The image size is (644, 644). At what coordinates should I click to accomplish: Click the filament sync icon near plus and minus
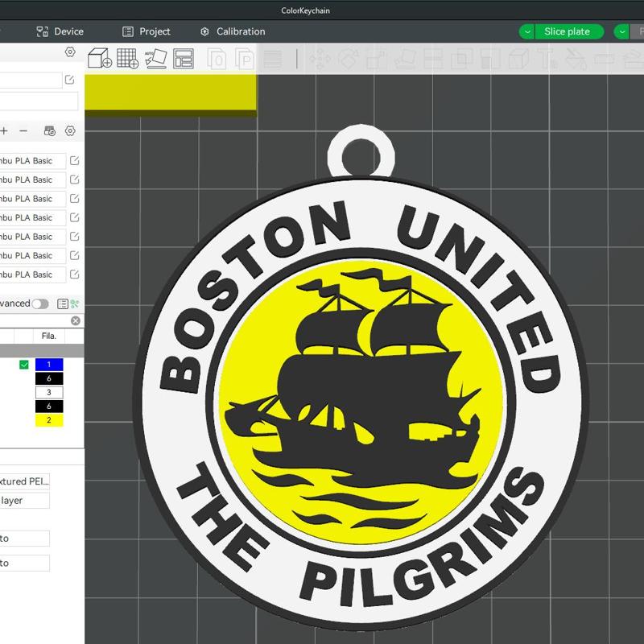pyautogui.click(x=49, y=131)
